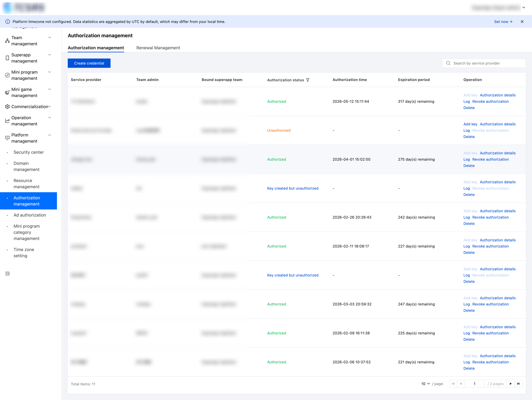Viewport: 532px width, 400px height.
Task: Open the account dropdown at top right
Action: [524, 7]
